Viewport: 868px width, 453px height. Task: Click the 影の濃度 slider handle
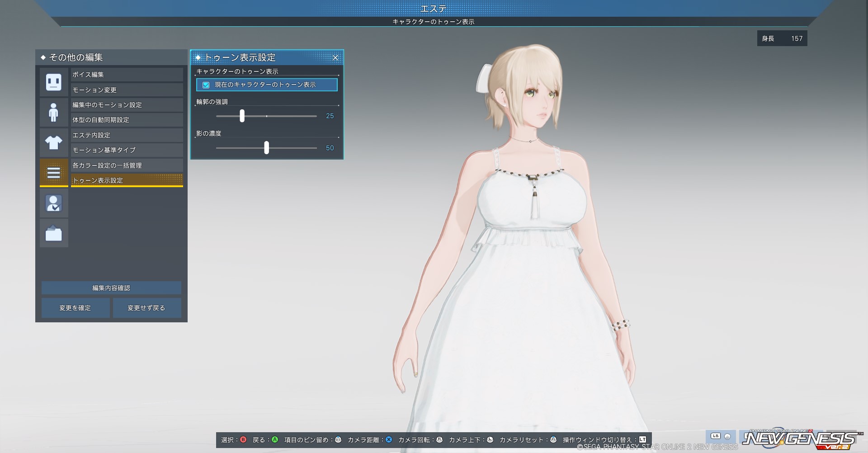[266, 148]
